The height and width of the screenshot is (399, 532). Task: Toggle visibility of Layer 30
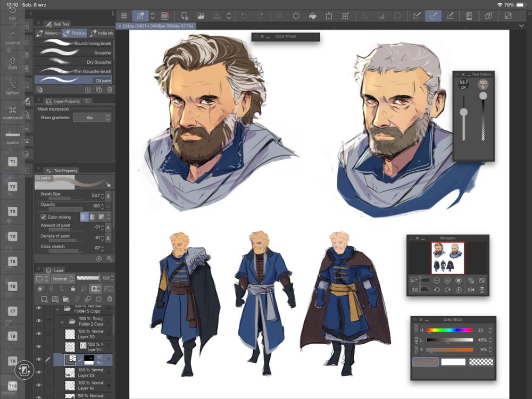(39, 334)
